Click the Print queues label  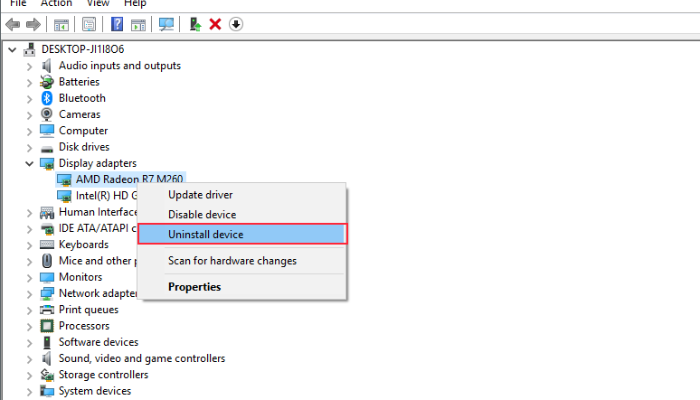(x=89, y=310)
